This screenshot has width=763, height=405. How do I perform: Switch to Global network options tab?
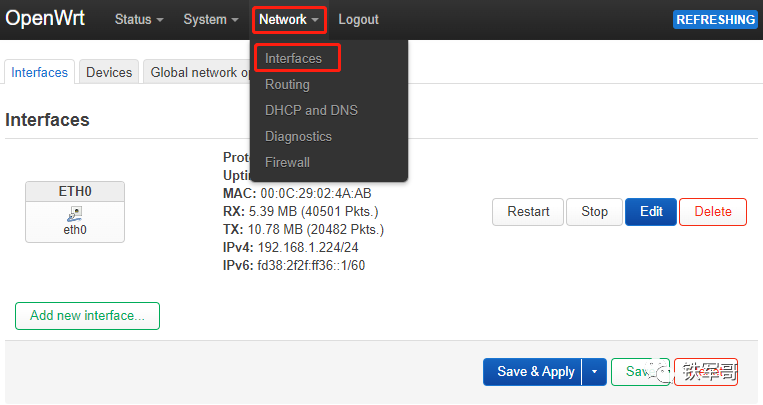click(x=197, y=72)
